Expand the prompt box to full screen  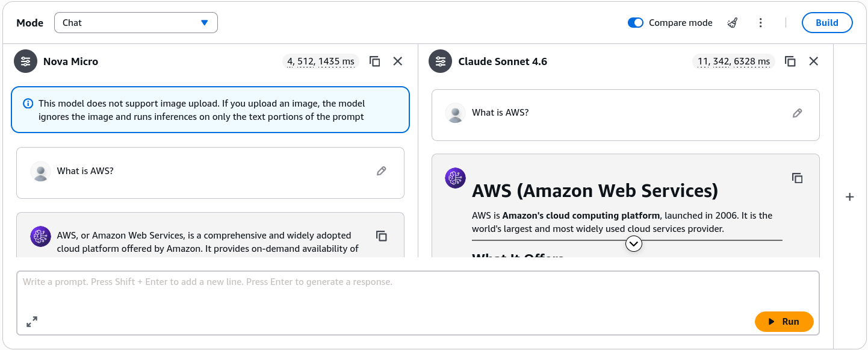[32, 322]
